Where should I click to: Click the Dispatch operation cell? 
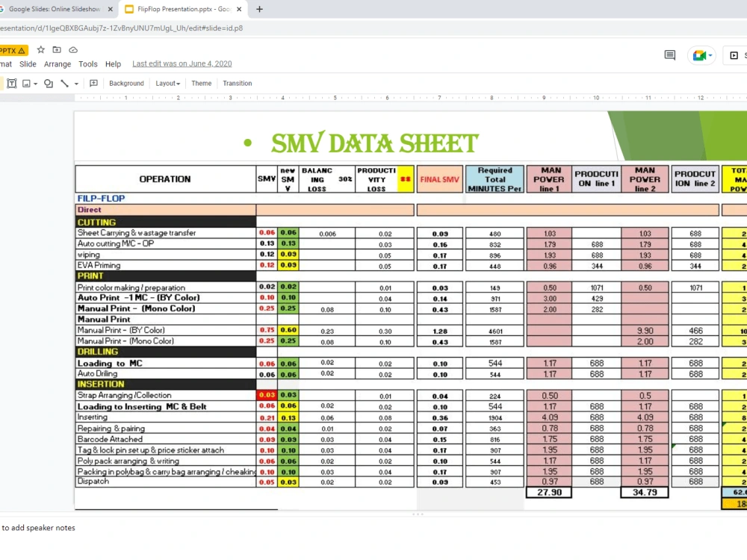point(165,482)
